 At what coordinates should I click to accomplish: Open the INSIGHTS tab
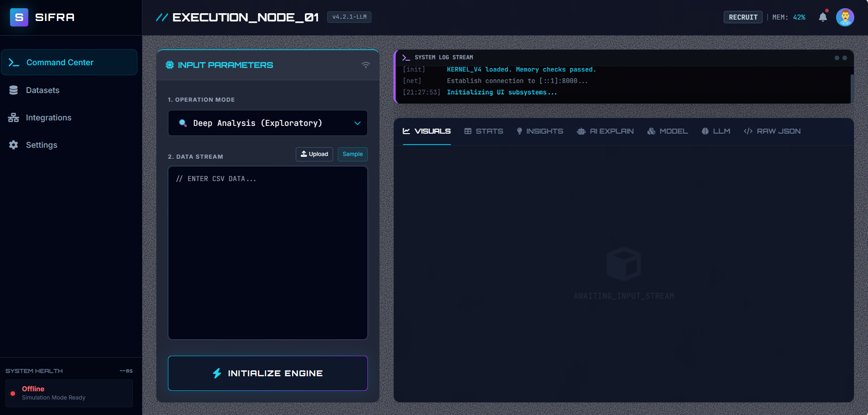pos(539,131)
